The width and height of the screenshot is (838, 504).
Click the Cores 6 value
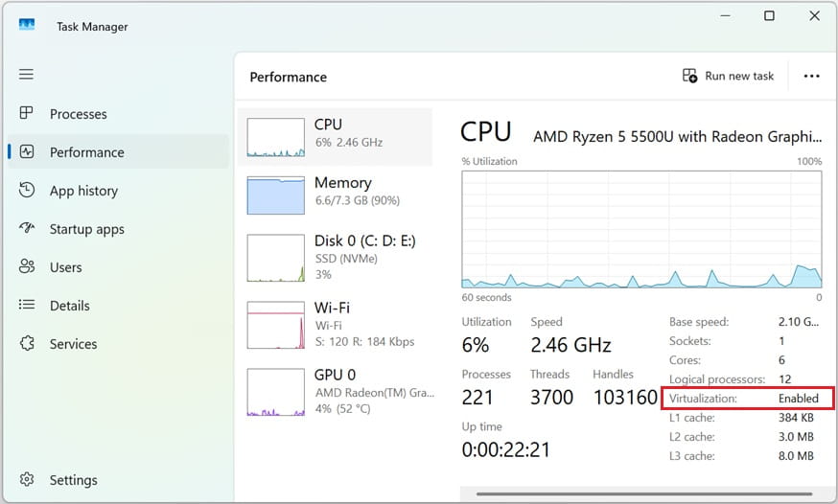(x=781, y=360)
